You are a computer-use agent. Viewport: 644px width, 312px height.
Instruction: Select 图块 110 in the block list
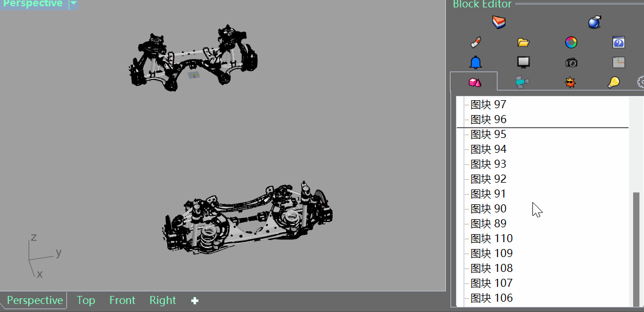point(491,238)
